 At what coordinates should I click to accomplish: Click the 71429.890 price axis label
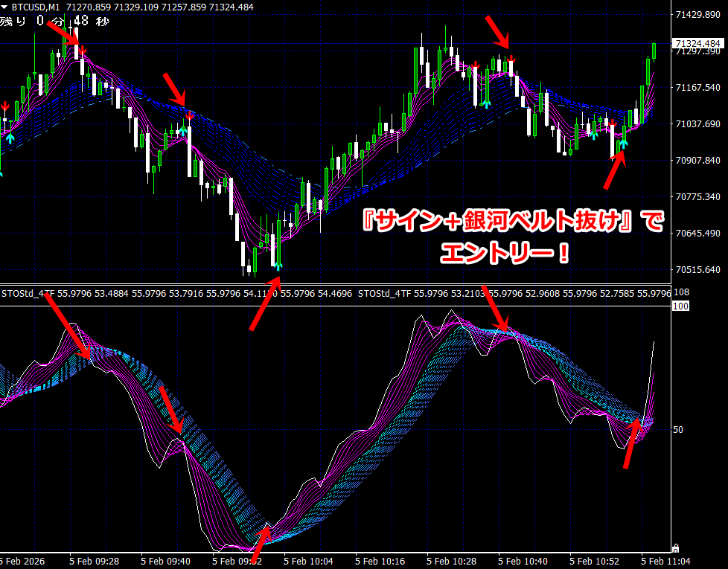697,15
